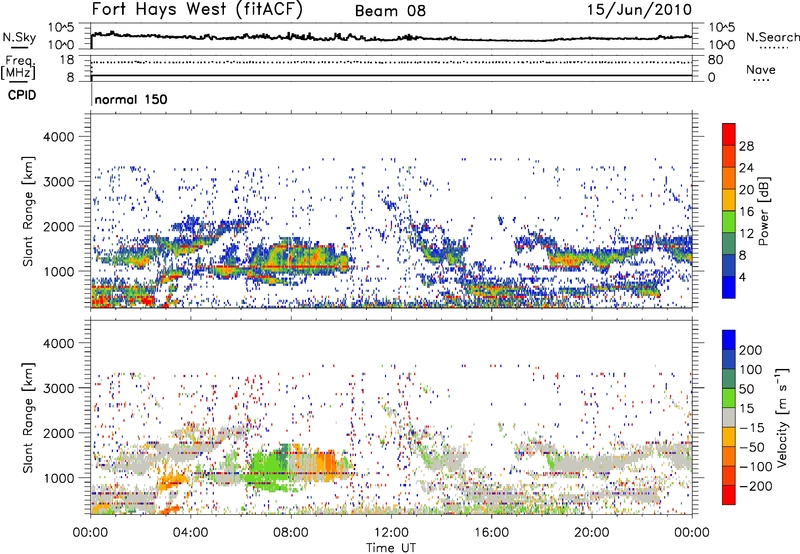Viewport: 800px width, 554px height.
Task: Click the '4000' tick of the power panel
Action: [58, 137]
